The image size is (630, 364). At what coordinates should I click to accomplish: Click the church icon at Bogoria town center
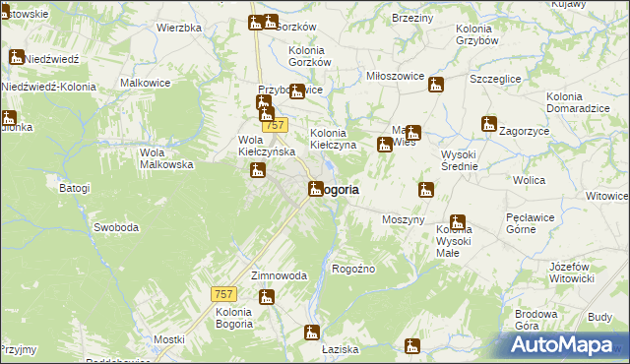316,189
